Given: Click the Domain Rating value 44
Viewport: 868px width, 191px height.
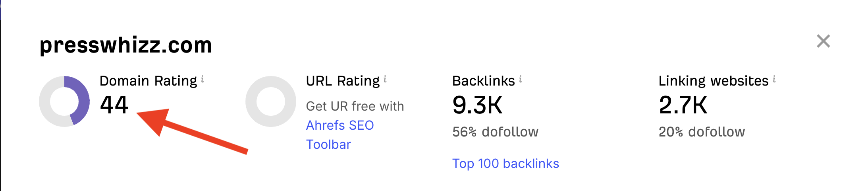Looking at the screenshot, I should point(114,105).
